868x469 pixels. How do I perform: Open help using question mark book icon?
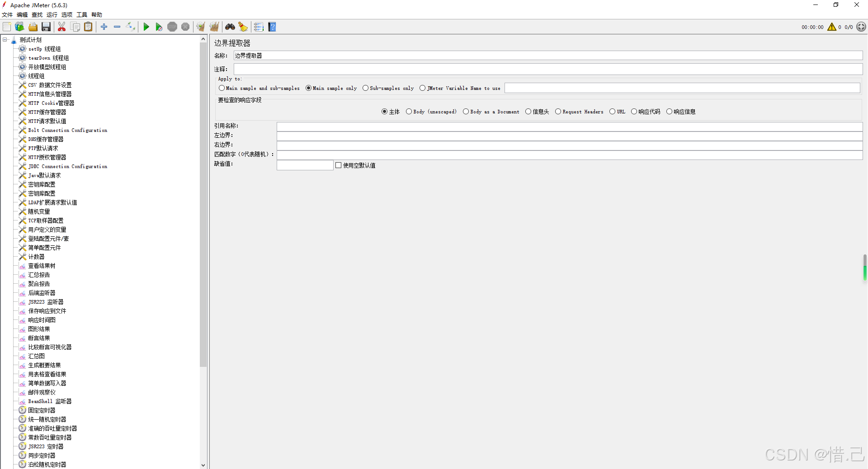(272, 27)
